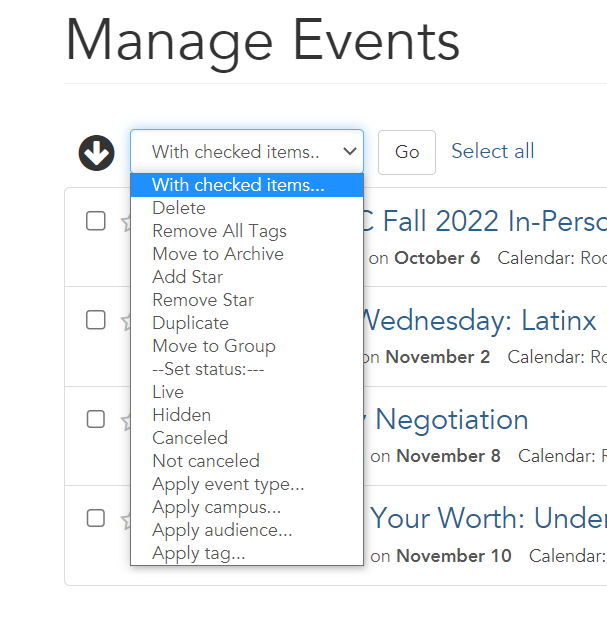This screenshot has height=630, width=607.
Task: Check the October 6 event checkbox
Action: [95, 221]
